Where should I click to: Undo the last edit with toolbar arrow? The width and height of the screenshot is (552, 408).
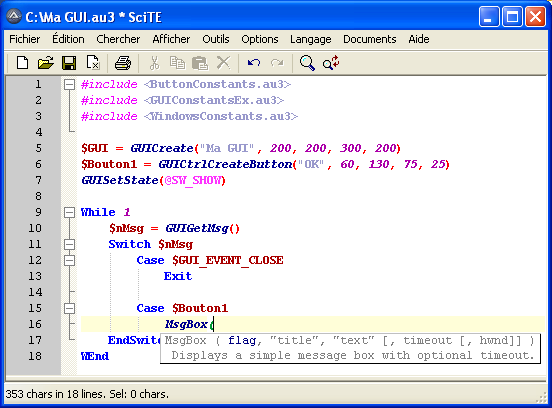pos(254,63)
